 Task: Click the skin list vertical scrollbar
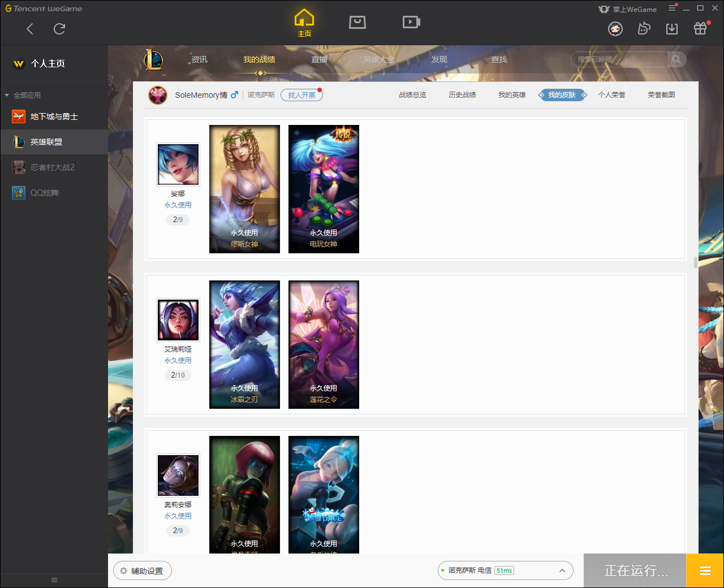[695, 262]
